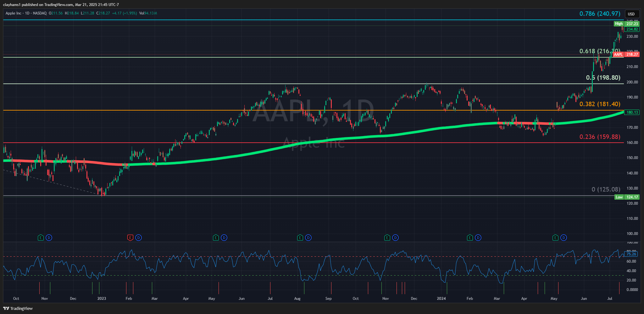The width and height of the screenshot is (644, 314).
Task: Click the Apple Inc symbol title in legend
Action: (14, 13)
